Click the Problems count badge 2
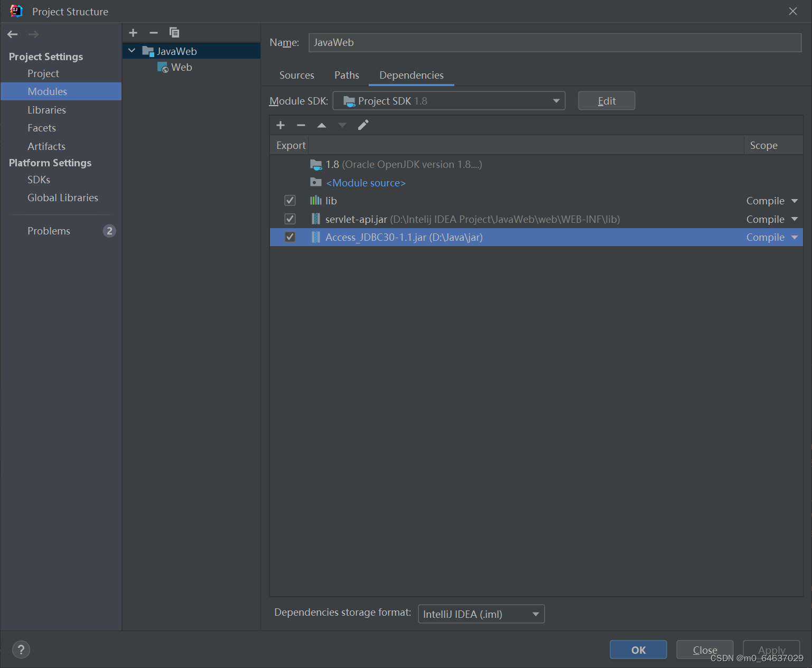Image resolution: width=812 pixels, height=668 pixels. 109,231
